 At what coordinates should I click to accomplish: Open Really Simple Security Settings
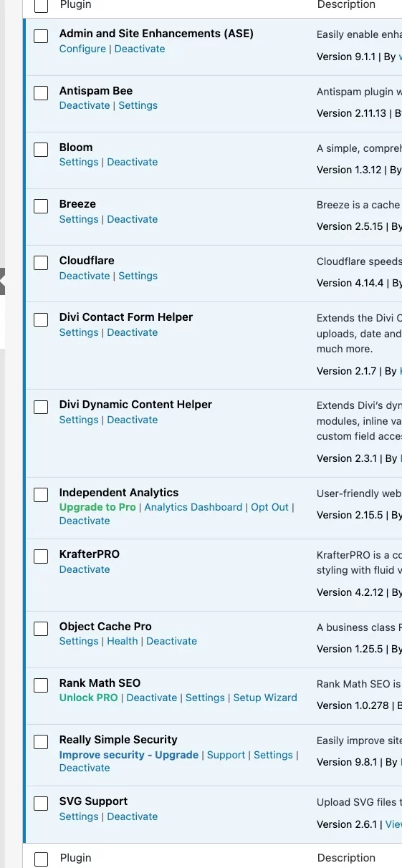tap(274, 755)
